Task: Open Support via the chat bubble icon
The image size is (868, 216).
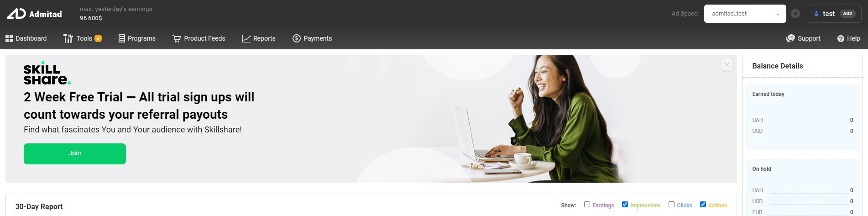Action: (790, 38)
